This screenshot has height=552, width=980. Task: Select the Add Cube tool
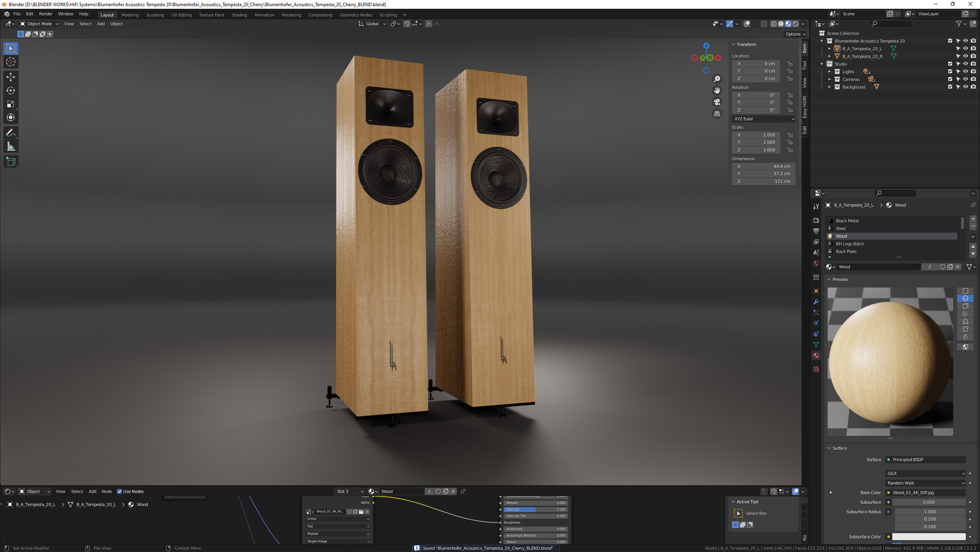click(x=10, y=161)
